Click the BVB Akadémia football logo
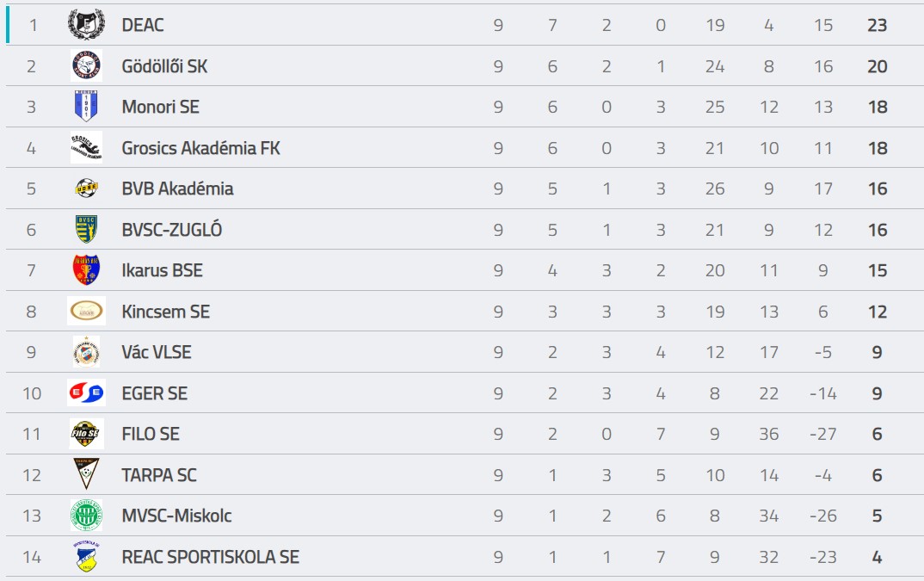The image size is (924, 581). pos(86,189)
